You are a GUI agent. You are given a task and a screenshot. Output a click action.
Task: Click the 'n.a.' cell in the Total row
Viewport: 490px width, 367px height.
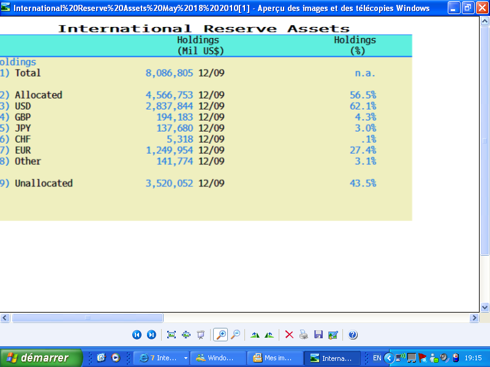[x=365, y=73]
